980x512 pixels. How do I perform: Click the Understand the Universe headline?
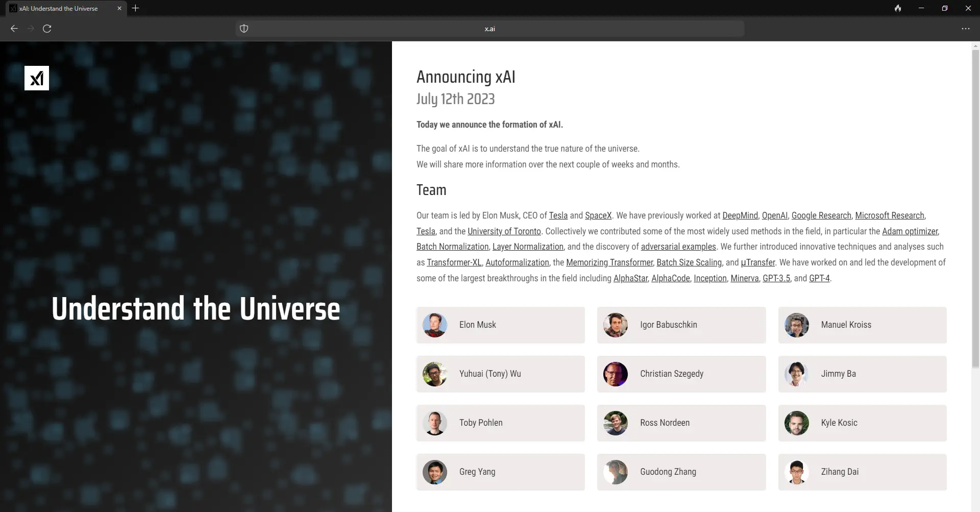coord(195,309)
